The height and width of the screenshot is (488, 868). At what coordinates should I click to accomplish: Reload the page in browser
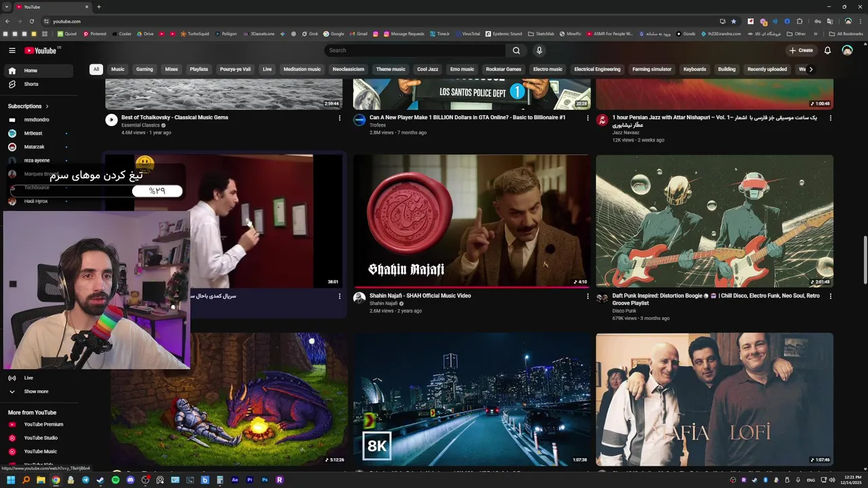click(x=32, y=21)
